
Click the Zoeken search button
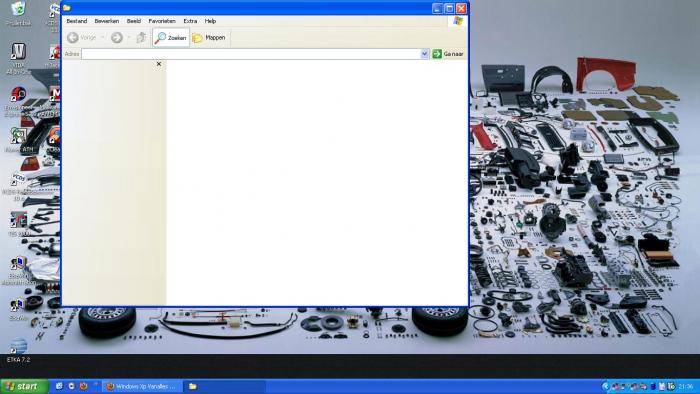[171, 38]
